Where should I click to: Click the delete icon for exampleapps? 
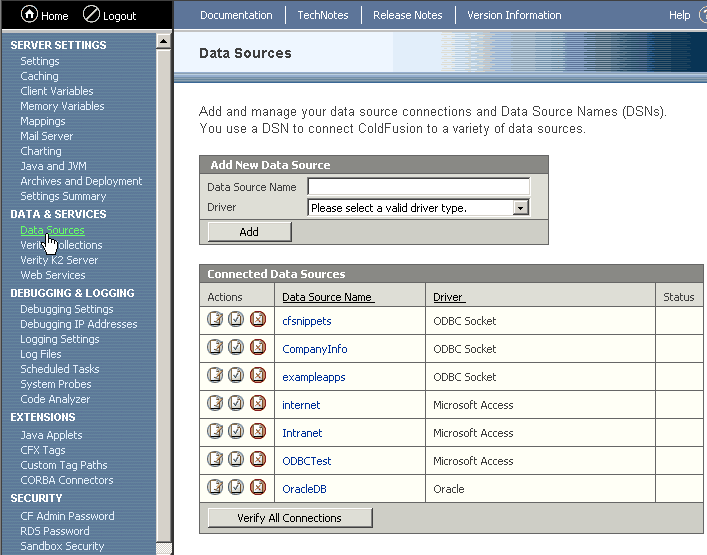[x=257, y=376]
